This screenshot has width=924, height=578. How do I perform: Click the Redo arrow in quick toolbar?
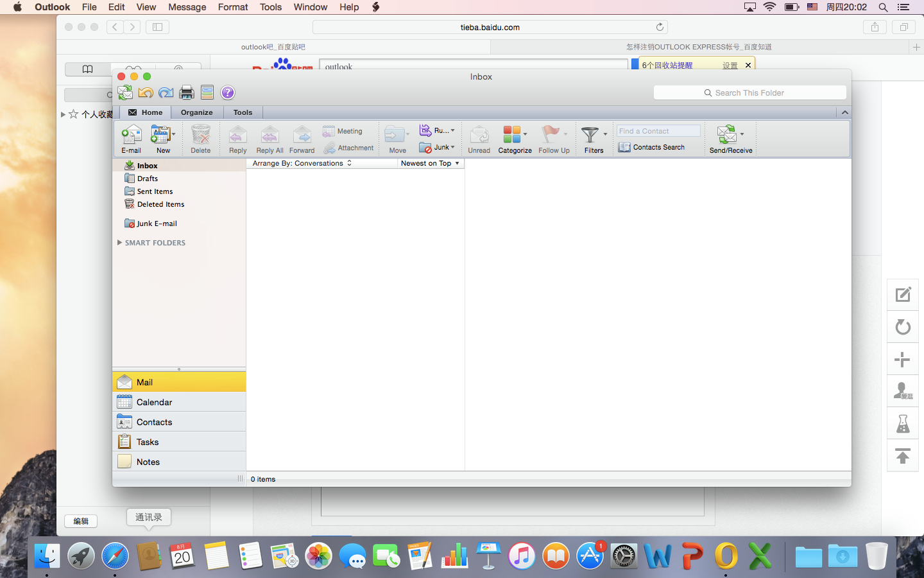coord(166,92)
